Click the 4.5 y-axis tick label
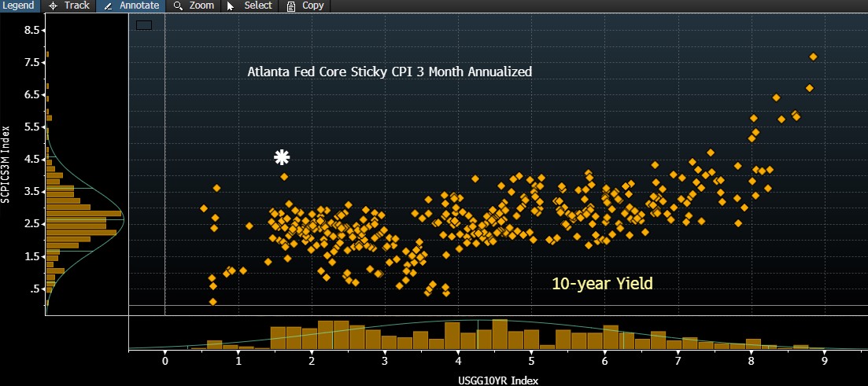Image resolution: width=868 pixels, height=386 pixels. (31, 160)
